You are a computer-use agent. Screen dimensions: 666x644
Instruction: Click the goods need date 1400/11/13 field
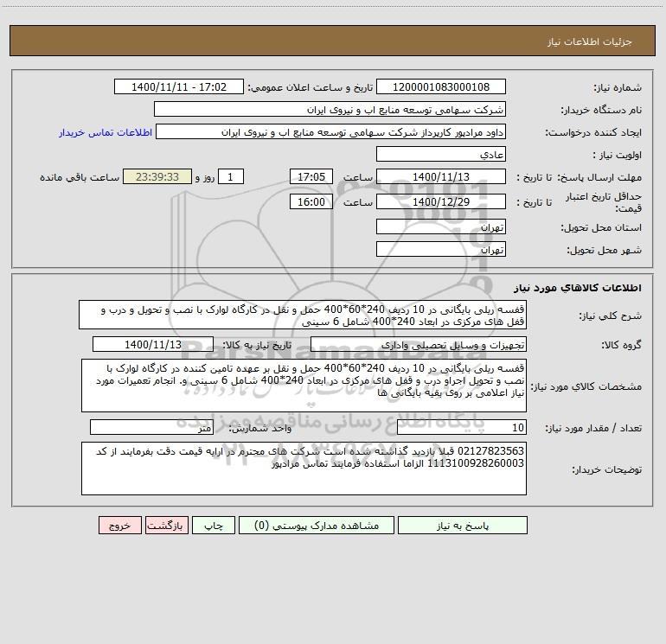coord(153,344)
